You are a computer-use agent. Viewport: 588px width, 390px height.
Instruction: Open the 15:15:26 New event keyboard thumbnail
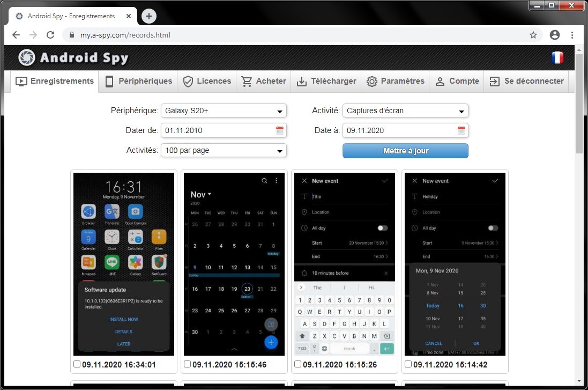tap(345, 264)
